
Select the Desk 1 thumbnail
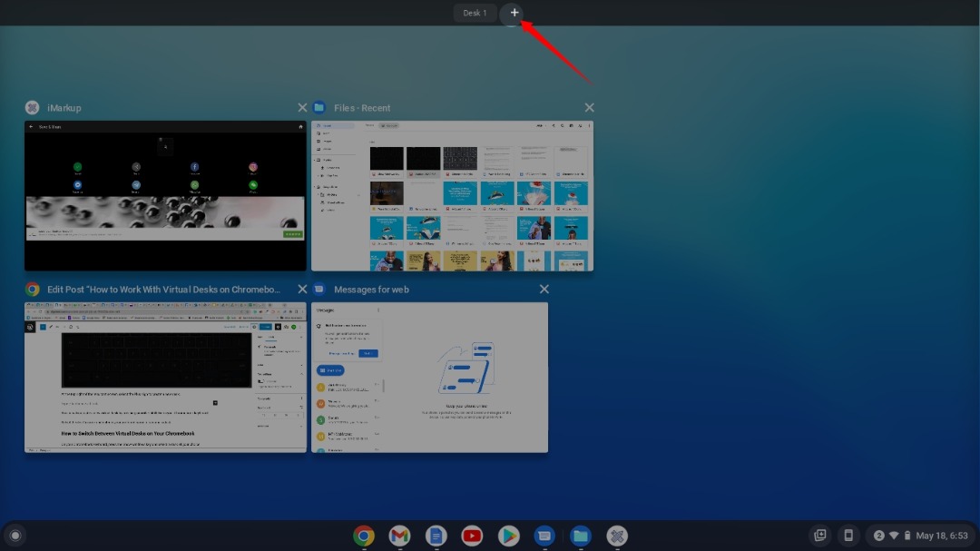click(x=474, y=13)
